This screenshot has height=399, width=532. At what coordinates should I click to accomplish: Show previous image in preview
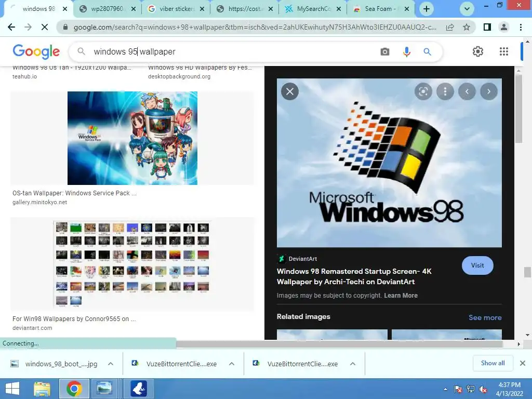(467, 91)
